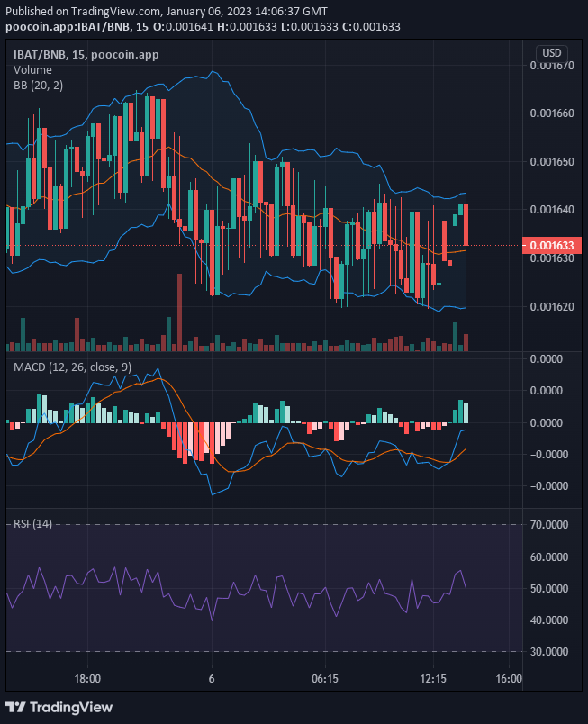
Task: Click the RSI 40.0000 level label
Action: pyautogui.click(x=549, y=620)
